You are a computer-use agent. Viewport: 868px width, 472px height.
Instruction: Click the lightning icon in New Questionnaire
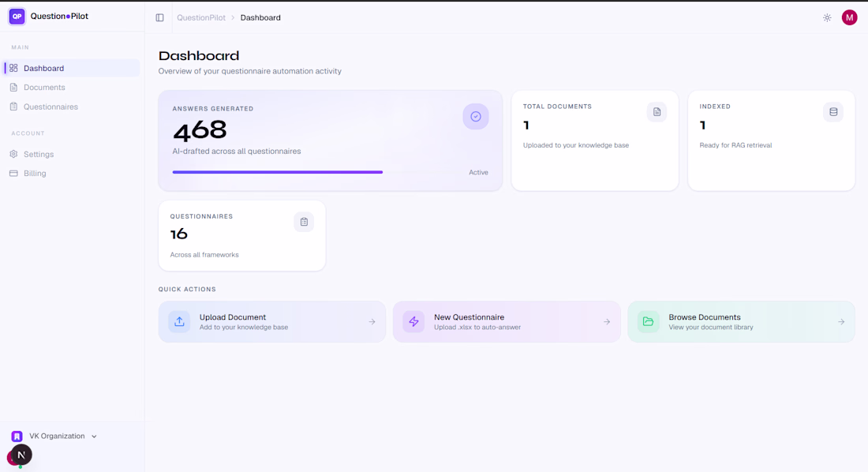click(413, 321)
